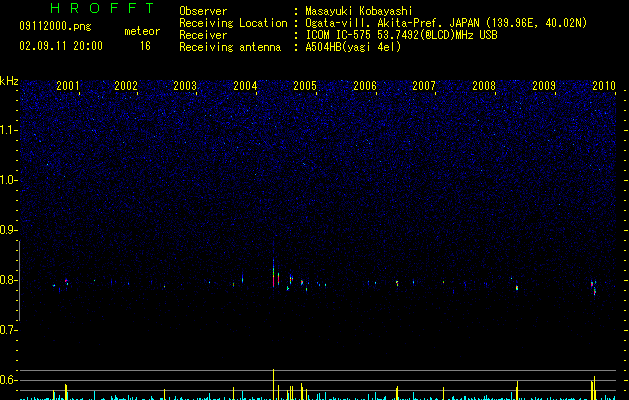Viewport: 629px width, 400px height.
Task: Click the Receiving Location label
Action: click(233, 23)
